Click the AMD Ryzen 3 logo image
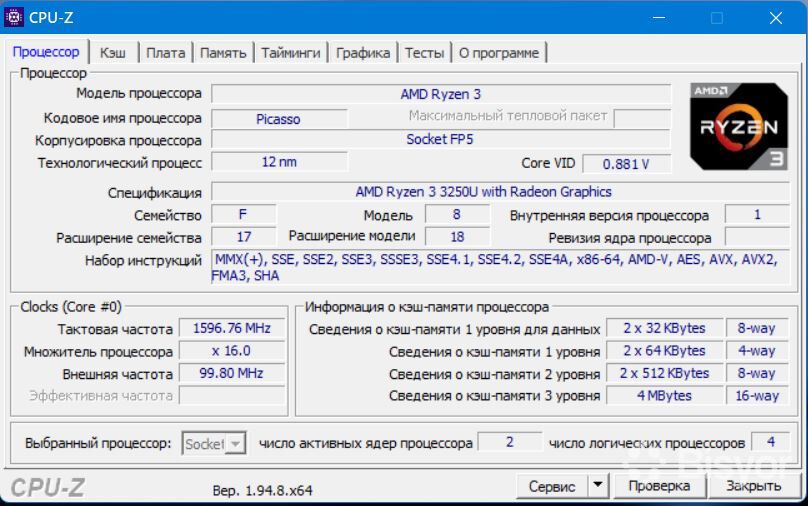808x506 pixels. 738,127
